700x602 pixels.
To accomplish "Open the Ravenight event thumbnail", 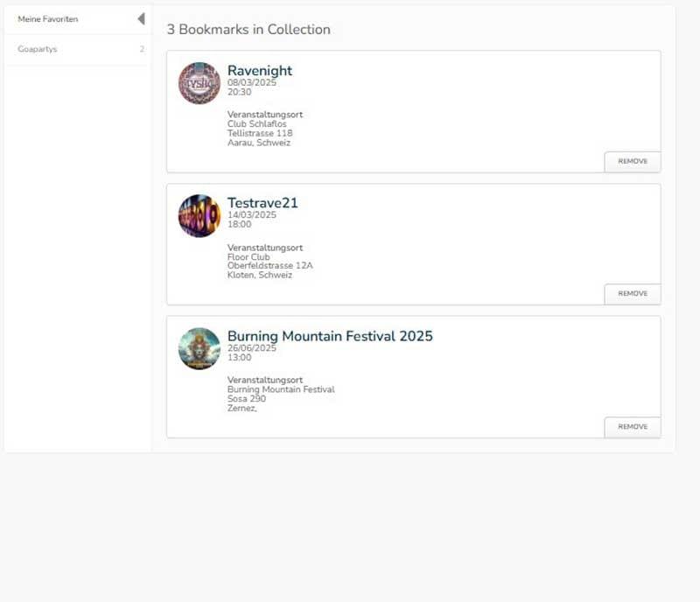I will click(x=199, y=83).
